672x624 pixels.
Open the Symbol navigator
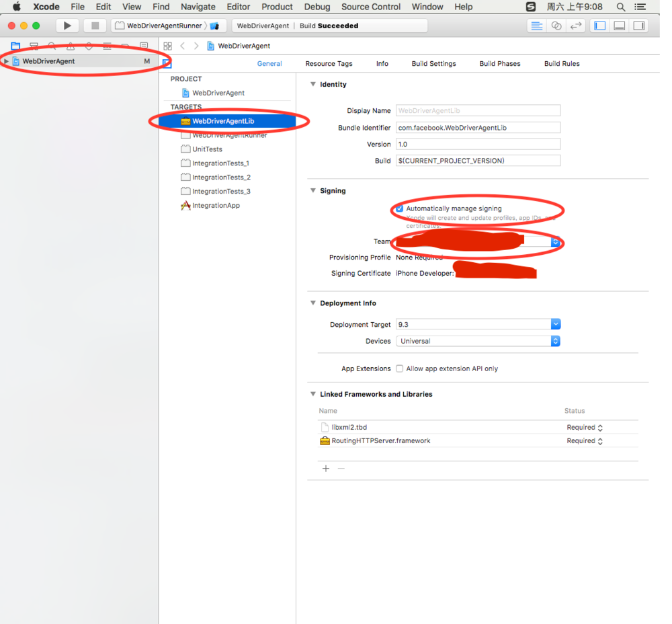click(x=34, y=46)
